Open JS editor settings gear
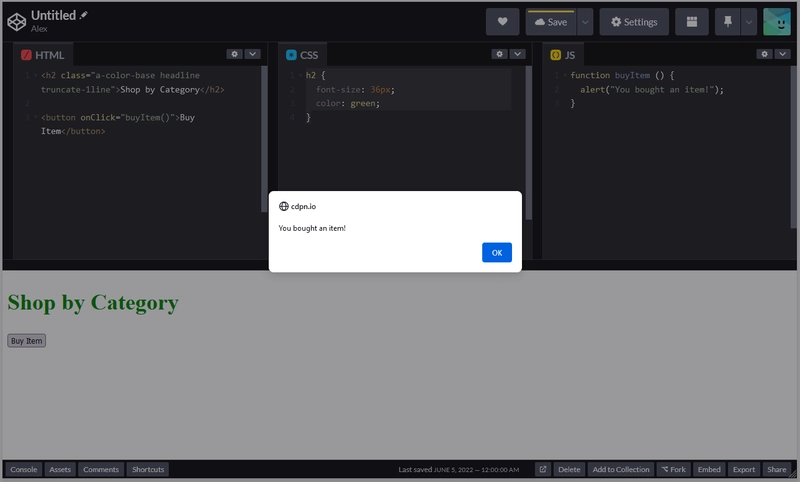 coord(764,54)
